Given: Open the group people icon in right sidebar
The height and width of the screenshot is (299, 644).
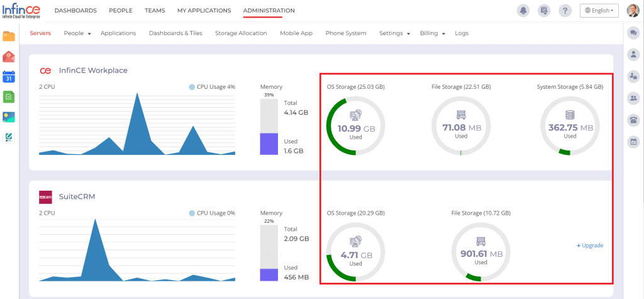Looking at the screenshot, I should [x=633, y=98].
